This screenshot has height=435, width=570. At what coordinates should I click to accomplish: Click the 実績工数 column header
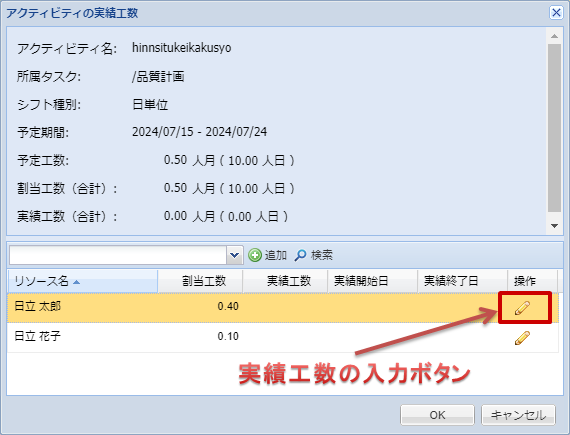pos(285,281)
